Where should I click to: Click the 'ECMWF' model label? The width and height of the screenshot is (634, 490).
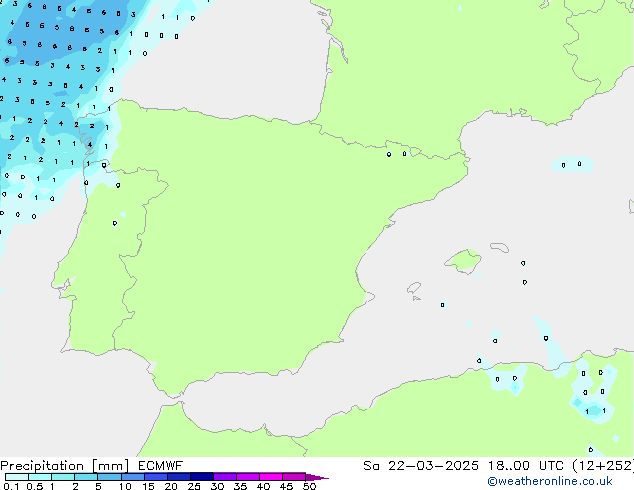(x=161, y=466)
